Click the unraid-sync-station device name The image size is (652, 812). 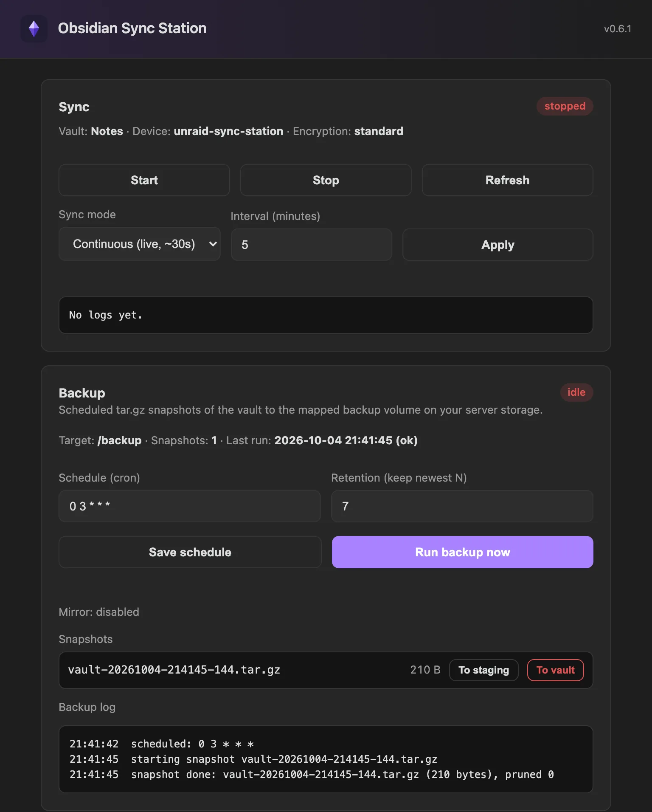tap(228, 131)
